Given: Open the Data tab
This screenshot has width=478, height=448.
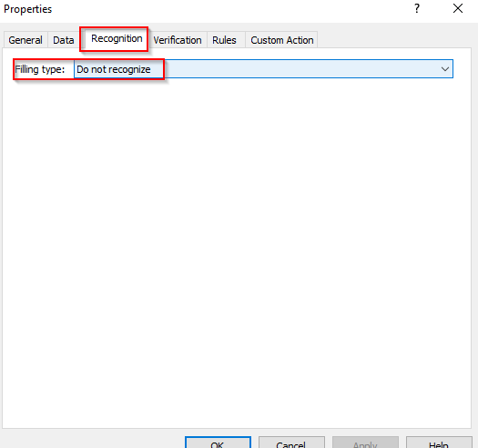Looking at the screenshot, I should (64, 40).
